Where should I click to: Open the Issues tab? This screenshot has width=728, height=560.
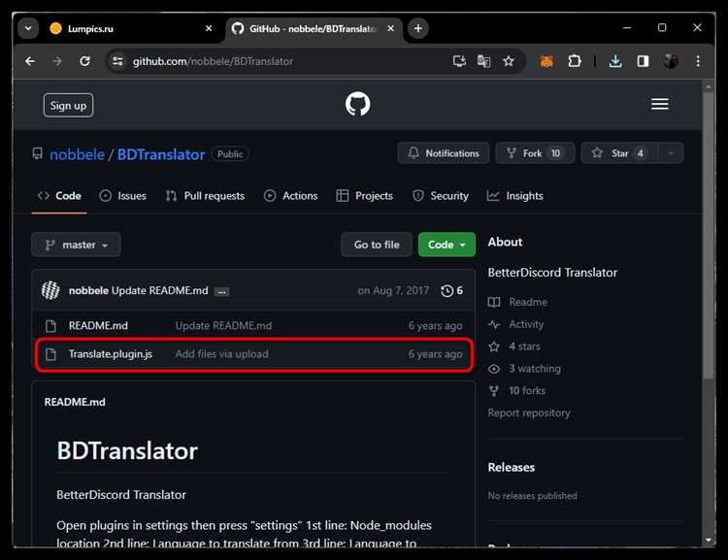pos(123,196)
